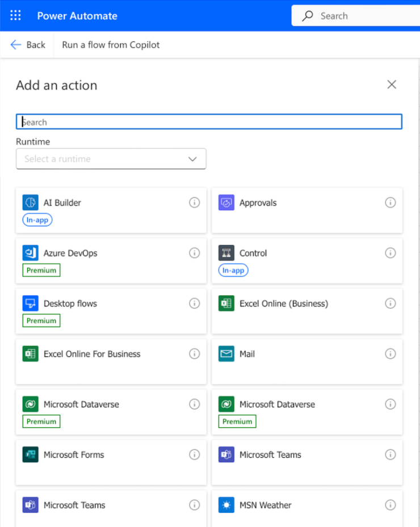Image resolution: width=420 pixels, height=527 pixels.
Task: Click info icon on Desktop flows card
Action: pyautogui.click(x=194, y=303)
